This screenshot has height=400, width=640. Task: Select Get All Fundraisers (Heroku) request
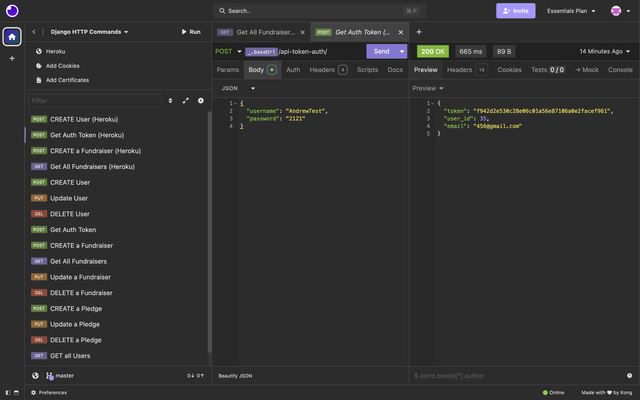click(117, 167)
